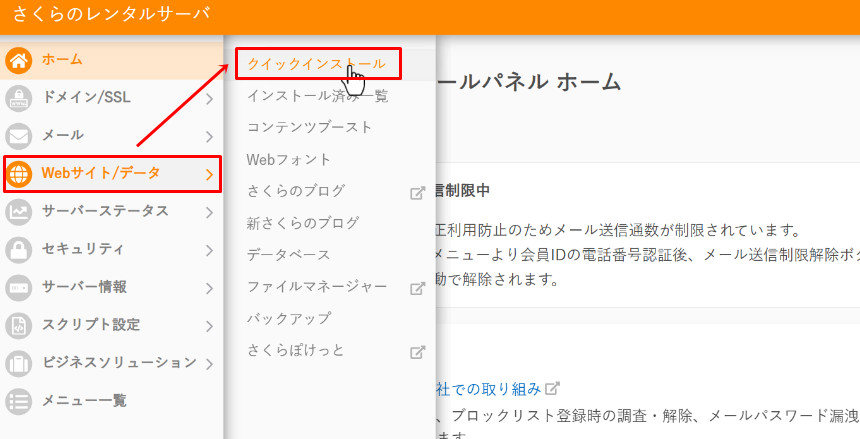The image size is (860, 439).
Task: Click the Server Status chart icon
Action: click(x=19, y=211)
